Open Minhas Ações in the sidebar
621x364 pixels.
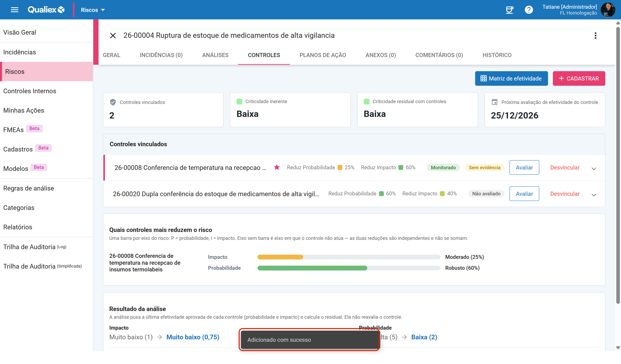(47, 110)
